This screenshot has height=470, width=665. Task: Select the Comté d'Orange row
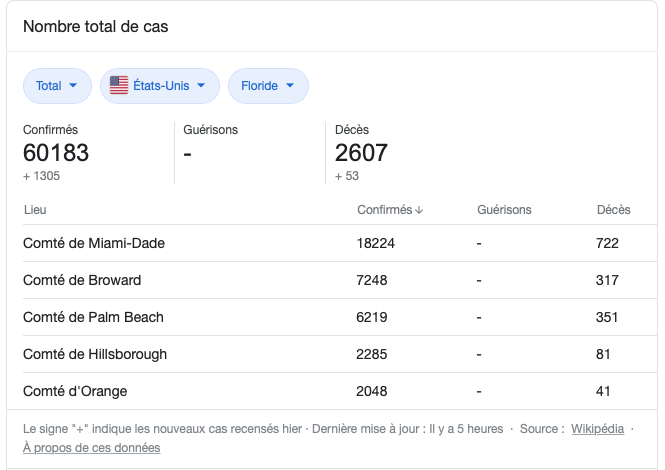coord(75,391)
